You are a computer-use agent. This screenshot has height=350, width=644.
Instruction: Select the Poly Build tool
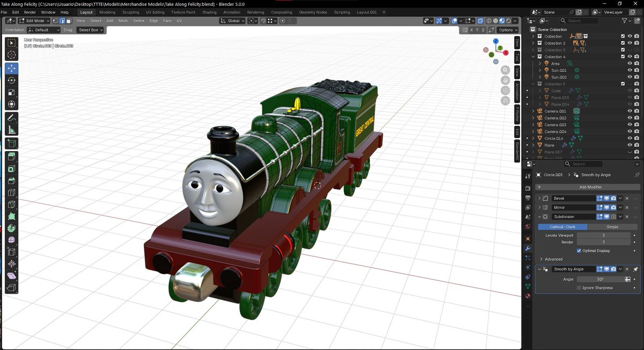(11, 216)
